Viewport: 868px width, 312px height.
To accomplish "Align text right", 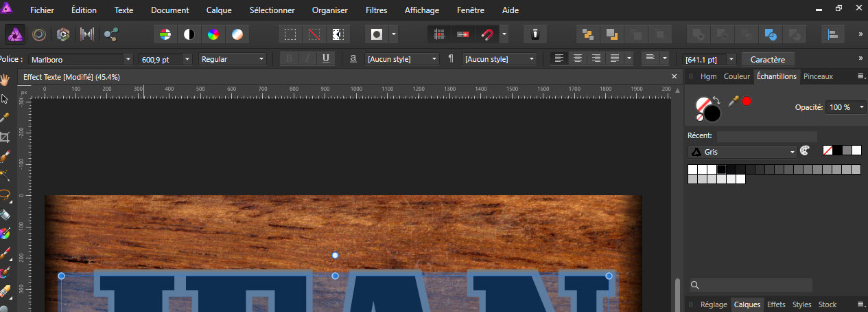I will point(596,59).
